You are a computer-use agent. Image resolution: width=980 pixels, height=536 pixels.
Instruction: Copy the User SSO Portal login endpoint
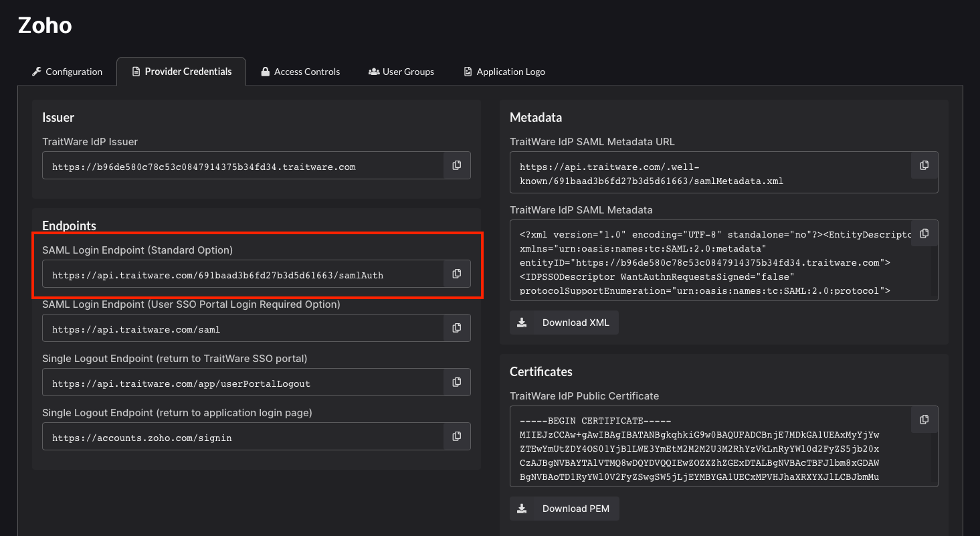[x=457, y=328]
